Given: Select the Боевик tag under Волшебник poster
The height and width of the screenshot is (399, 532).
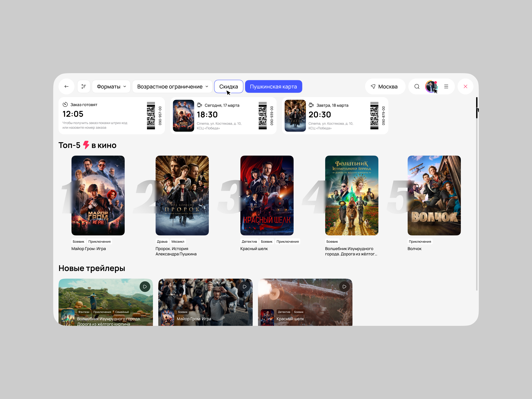Looking at the screenshot, I should pos(332,241).
